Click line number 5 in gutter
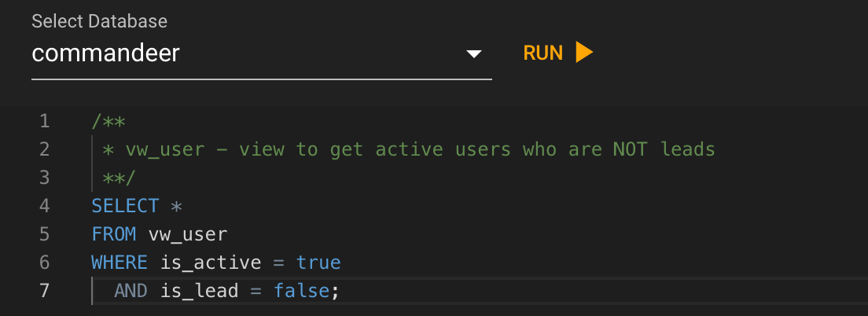Viewport: 868px width, 316px height. click(44, 234)
